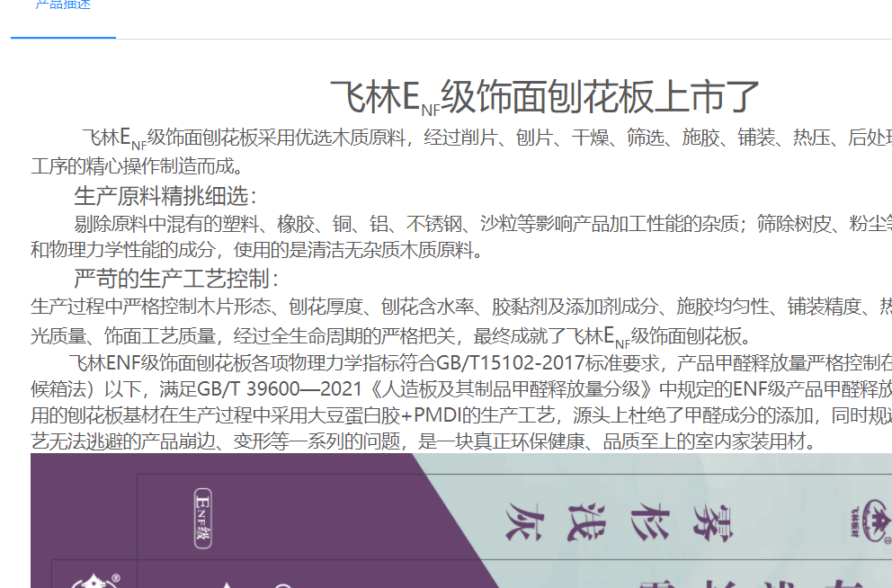This screenshot has width=892, height=588.
Task: Click the heading 飞林ENF级饰面刨花板上市了
Action: tap(544, 97)
